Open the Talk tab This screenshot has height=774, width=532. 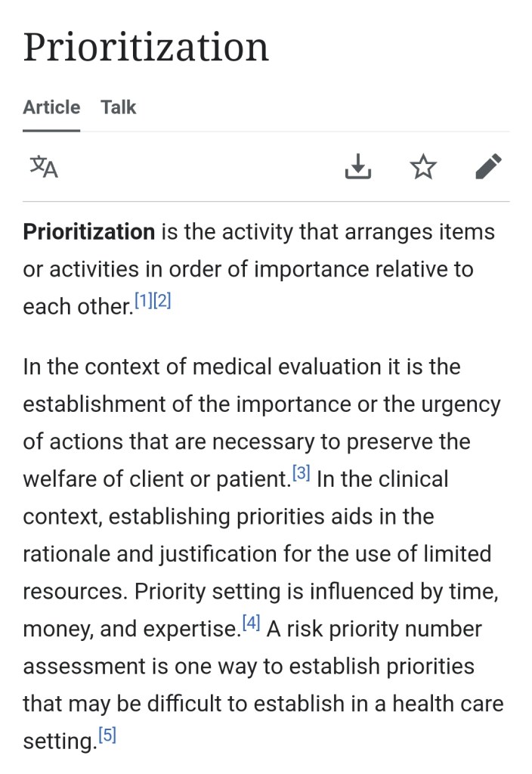119,107
